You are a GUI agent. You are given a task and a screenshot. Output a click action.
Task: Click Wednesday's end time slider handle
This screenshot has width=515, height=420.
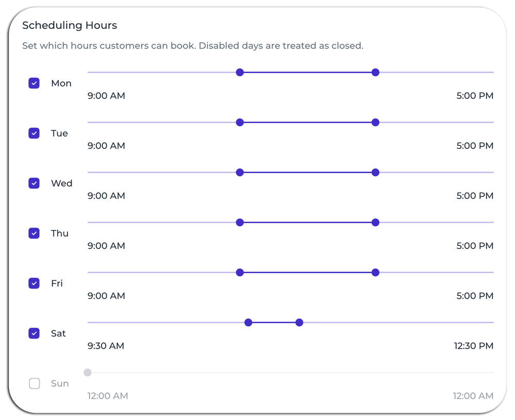pyautogui.click(x=375, y=172)
